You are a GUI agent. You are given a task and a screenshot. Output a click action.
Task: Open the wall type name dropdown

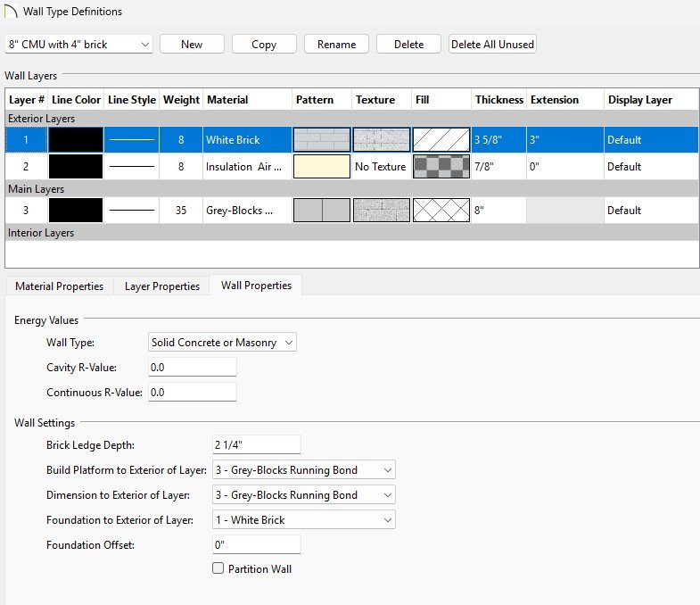point(78,44)
